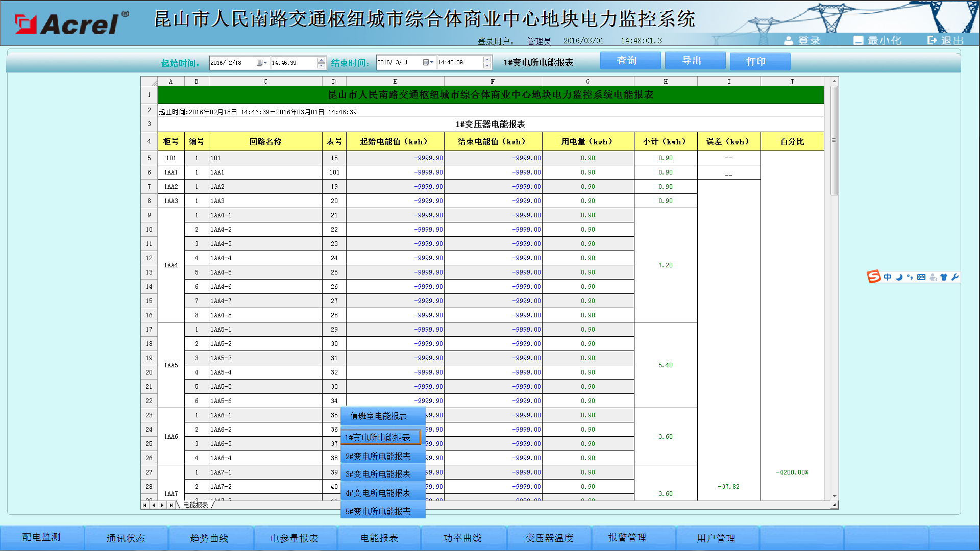Choose 值班室电能报表 menu entry

pyautogui.click(x=378, y=416)
